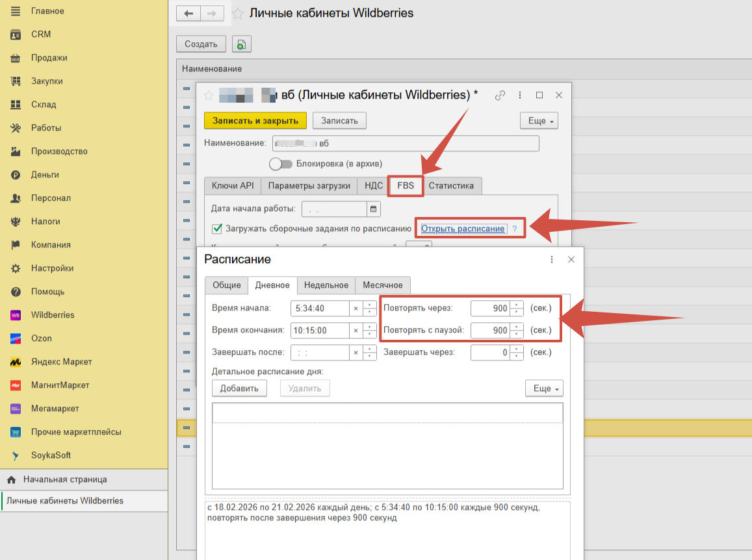Click the back navigation arrow
752x560 pixels.
point(188,14)
